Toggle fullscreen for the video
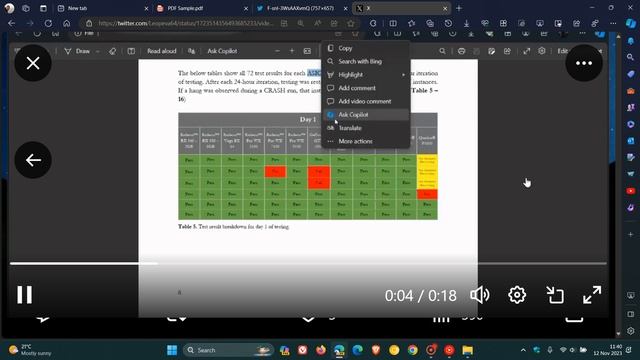This screenshot has width=640, height=360. pos(592,295)
